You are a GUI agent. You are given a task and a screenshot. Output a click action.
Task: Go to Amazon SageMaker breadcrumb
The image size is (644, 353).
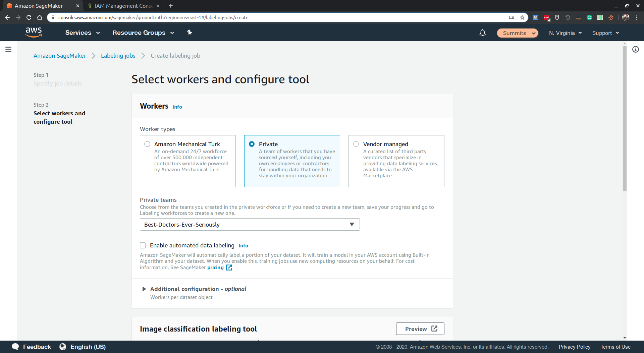pos(60,56)
